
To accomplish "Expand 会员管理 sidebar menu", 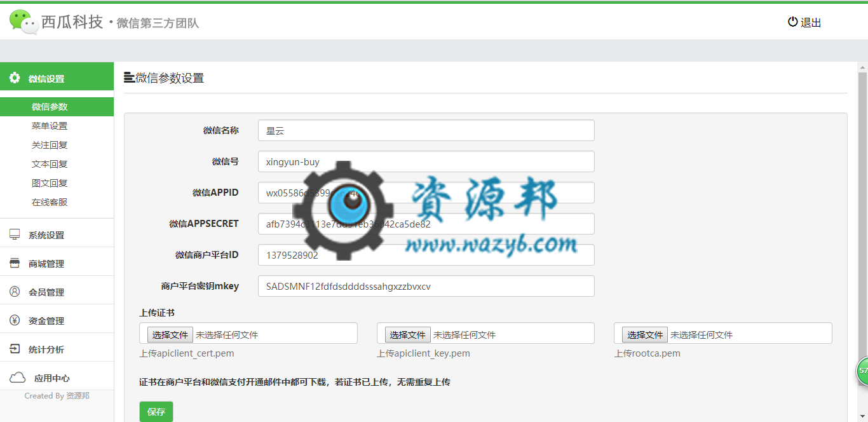I will [57, 292].
